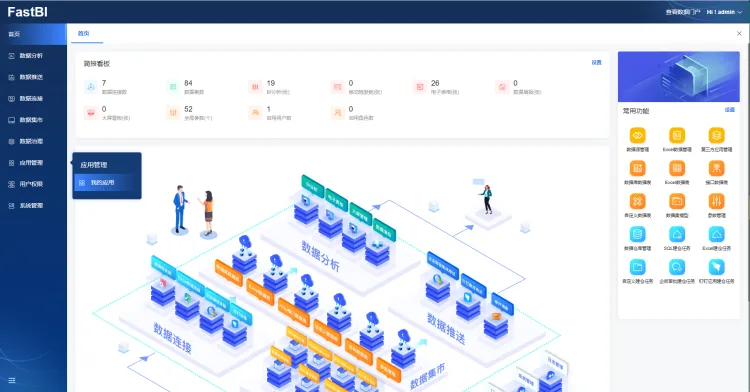Click 设置 link beside 常用功能
This screenshot has height=392, width=750.
pyautogui.click(x=729, y=110)
